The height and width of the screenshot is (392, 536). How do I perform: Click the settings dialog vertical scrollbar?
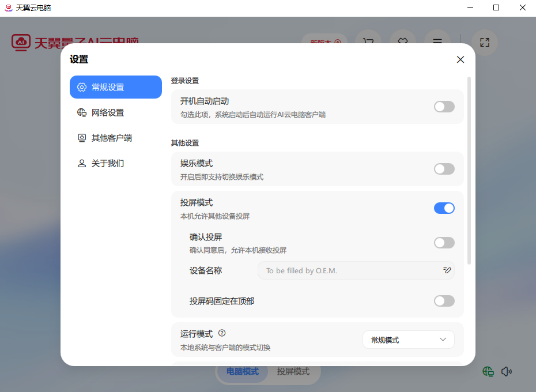(469, 170)
